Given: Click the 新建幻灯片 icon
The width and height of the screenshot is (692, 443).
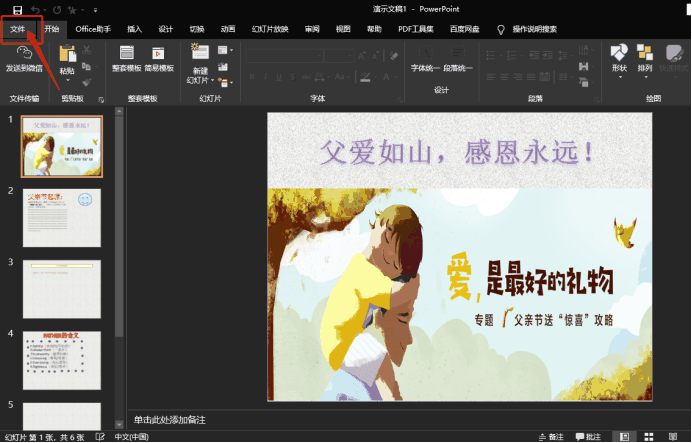Looking at the screenshot, I should 200,52.
